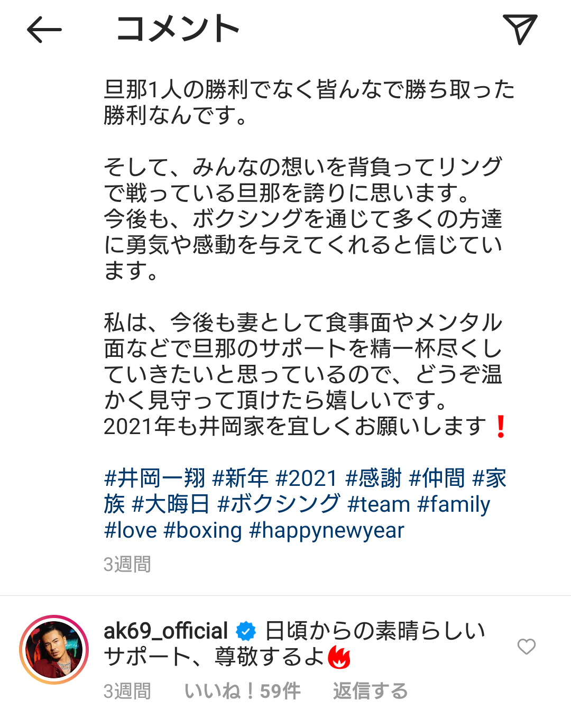Viewport: 571px width, 728px height.
Task: Open hashtag #新年
Action: click(x=240, y=478)
